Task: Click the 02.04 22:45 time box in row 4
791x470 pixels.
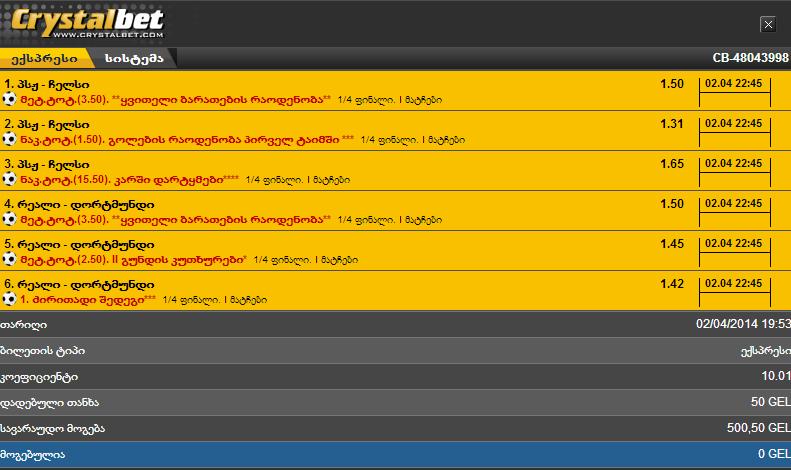Action: [734, 212]
